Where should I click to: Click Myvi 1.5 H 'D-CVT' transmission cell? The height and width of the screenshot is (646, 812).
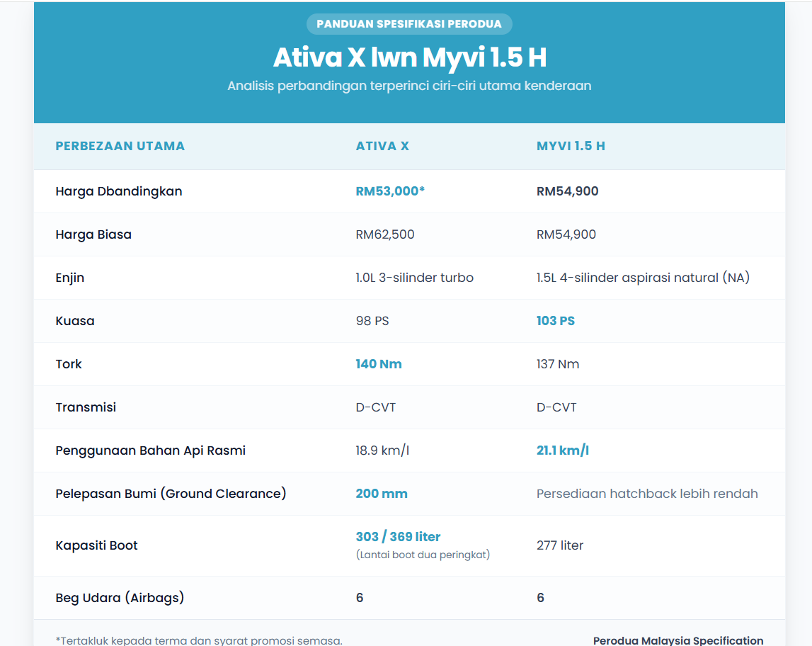pyautogui.click(x=556, y=408)
